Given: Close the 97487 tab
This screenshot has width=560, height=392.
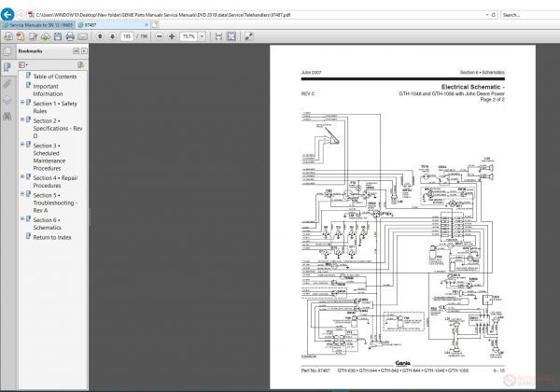Looking at the screenshot, I should [x=147, y=25].
